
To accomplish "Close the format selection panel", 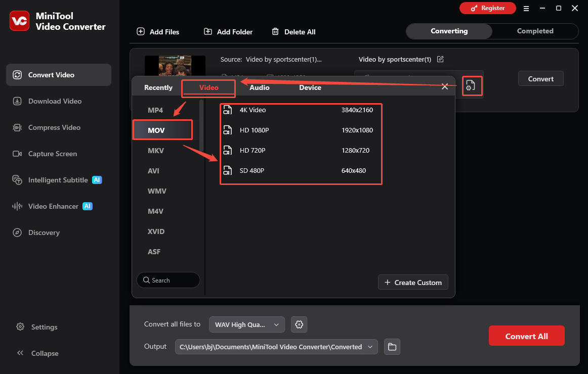I will pos(445,87).
